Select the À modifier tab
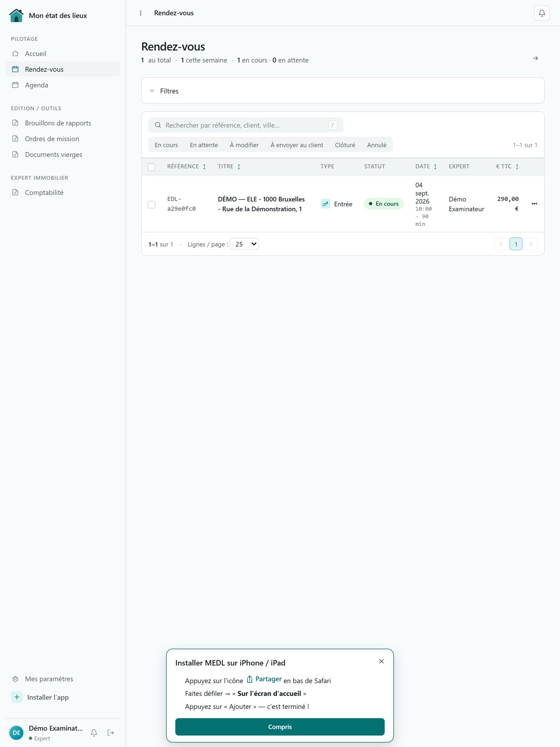 point(244,145)
